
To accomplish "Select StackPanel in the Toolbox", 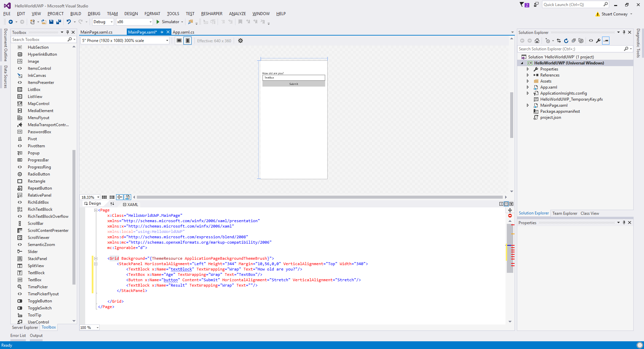I will point(37,259).
